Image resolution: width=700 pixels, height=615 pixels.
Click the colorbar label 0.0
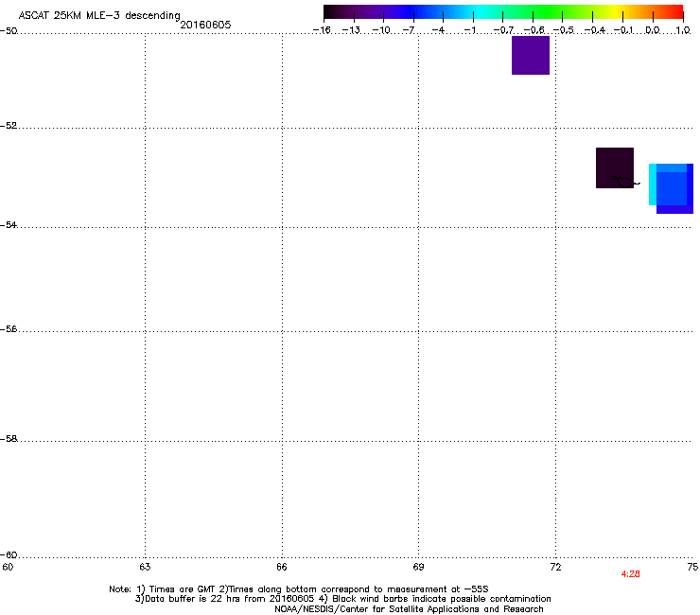(x=653, y=30)
